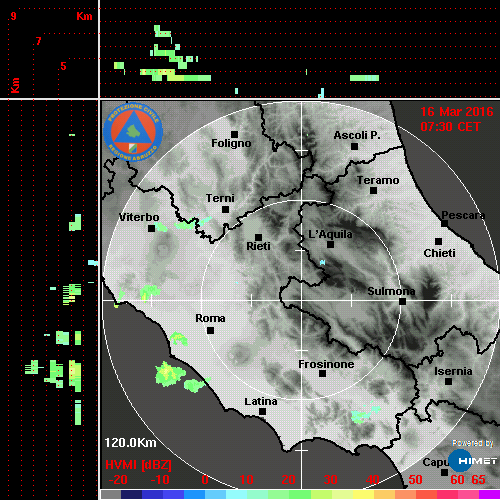500x500 pixels.
Task: Click the Terni map label
Action: (220, 198)
